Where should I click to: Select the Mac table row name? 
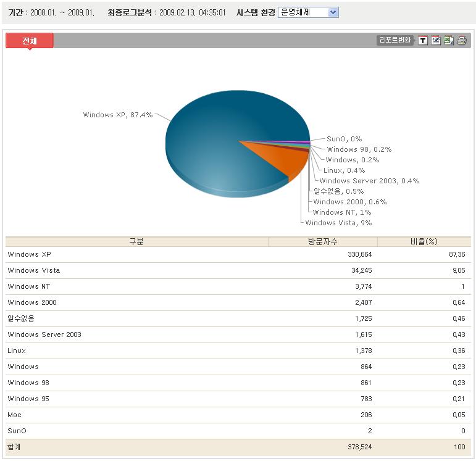tap(14, 415)
